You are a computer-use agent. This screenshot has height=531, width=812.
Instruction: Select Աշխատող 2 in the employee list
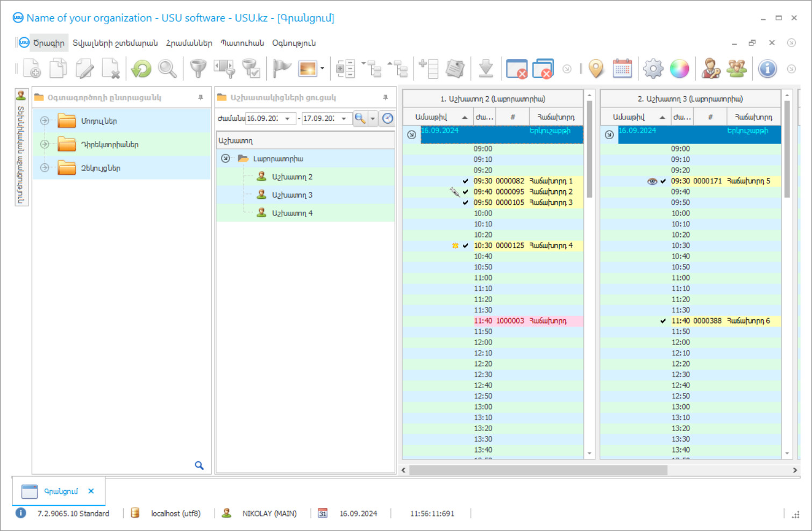pyautogui.click(x=292, y=177)
